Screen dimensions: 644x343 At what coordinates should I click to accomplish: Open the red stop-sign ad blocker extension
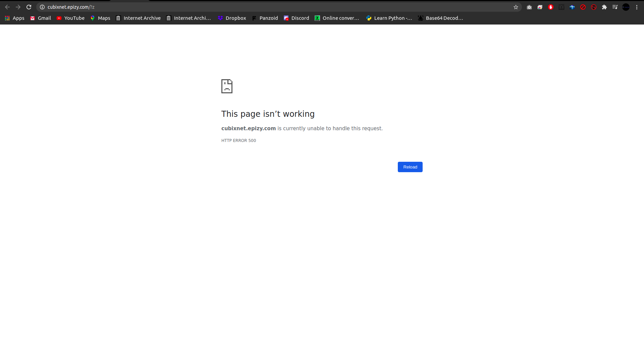551,7
